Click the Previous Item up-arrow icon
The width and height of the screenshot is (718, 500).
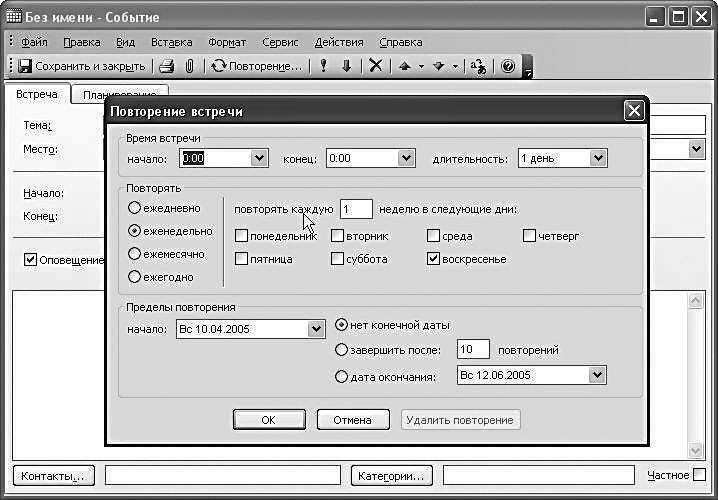click(x=405, y=66)
